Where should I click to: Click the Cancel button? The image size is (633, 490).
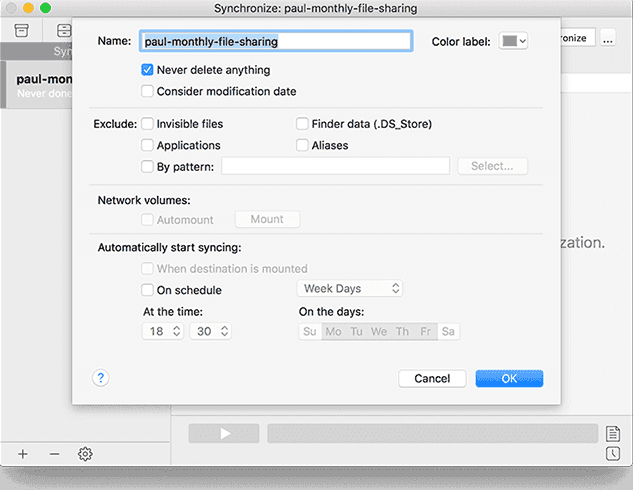click(x=432, y=379)
